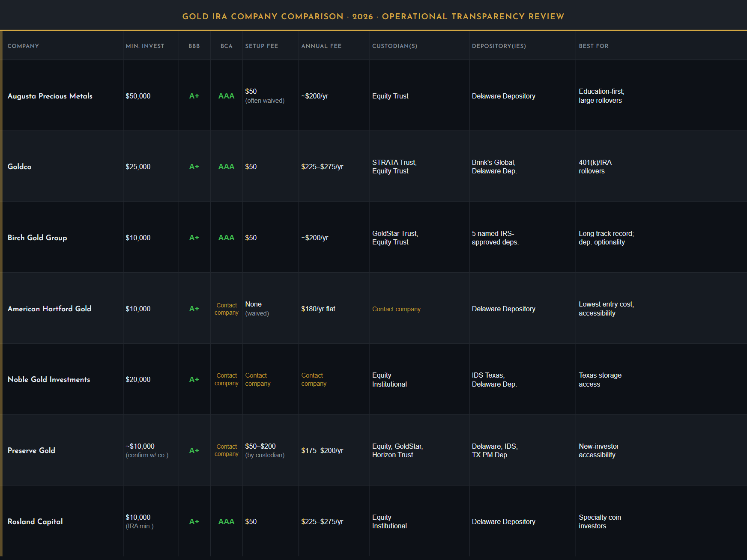The image size is (747, 560).
Task: Click the Gold IRA Company Comparison title
Action: [x=373, y=16]
